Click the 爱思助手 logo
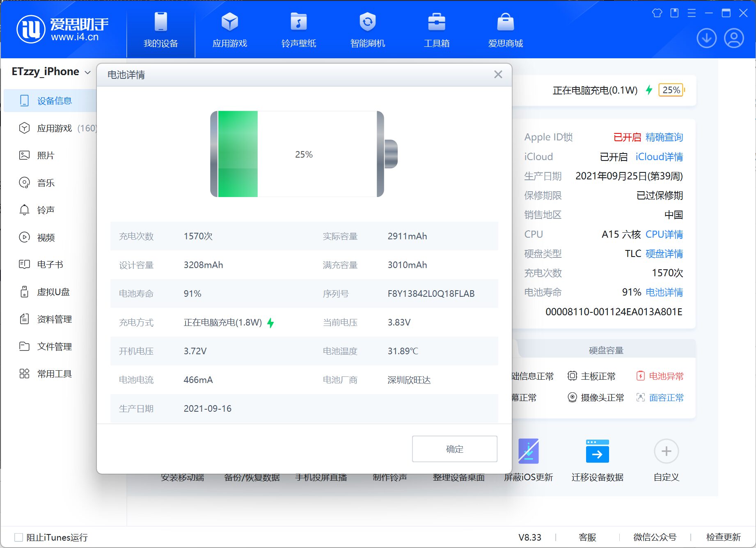The width and height of the screenshot is (756, 548). [x=62, y=30]
